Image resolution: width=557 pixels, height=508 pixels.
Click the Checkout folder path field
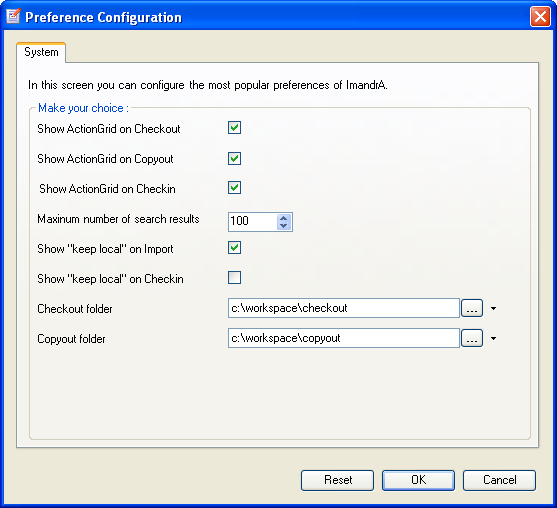[344, 308]
